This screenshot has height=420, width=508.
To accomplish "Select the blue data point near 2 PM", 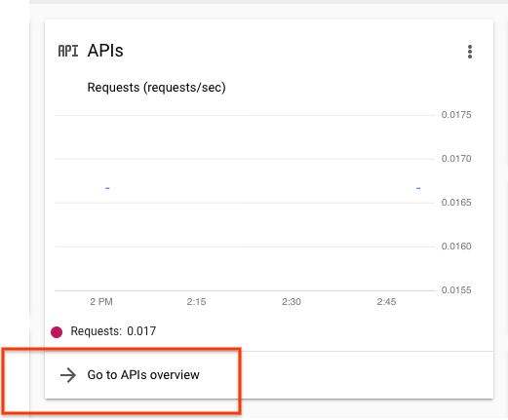I will (x=107, y=188).
